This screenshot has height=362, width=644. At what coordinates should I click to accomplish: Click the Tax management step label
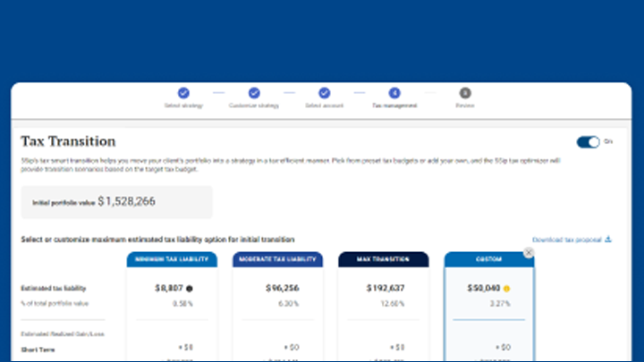(394, 105)
